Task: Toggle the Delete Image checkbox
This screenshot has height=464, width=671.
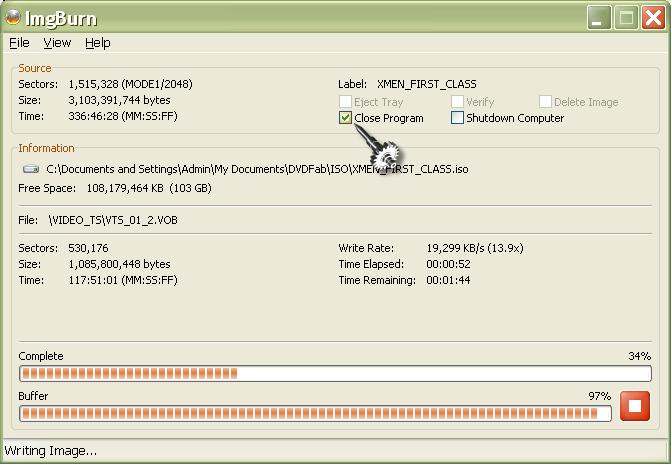Action: click(545, 102)
